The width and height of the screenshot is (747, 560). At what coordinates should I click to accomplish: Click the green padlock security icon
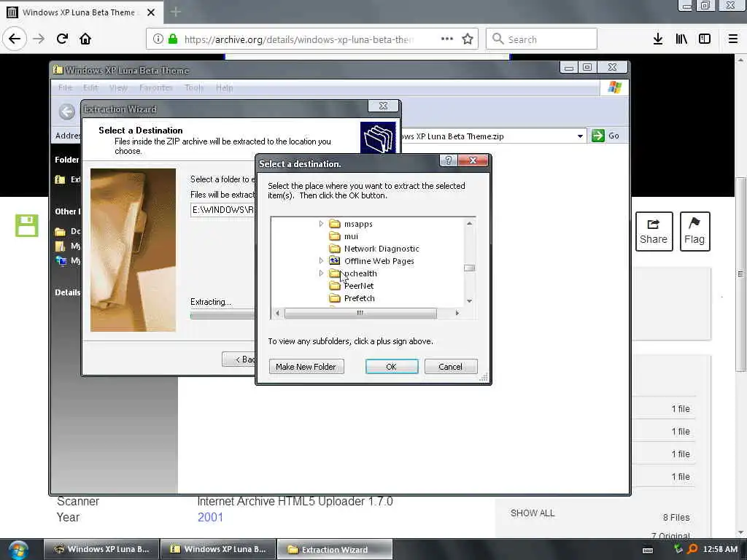coord(173,39)
